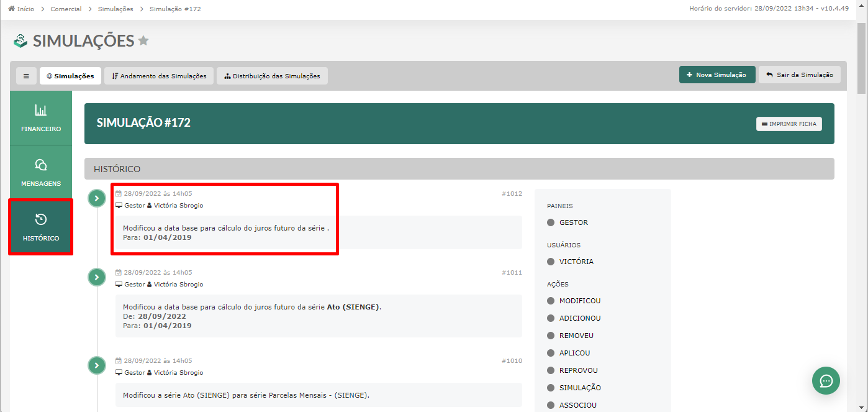Open the Mensagens sidebar section
The image size is (868, 412).
[41, 172]
